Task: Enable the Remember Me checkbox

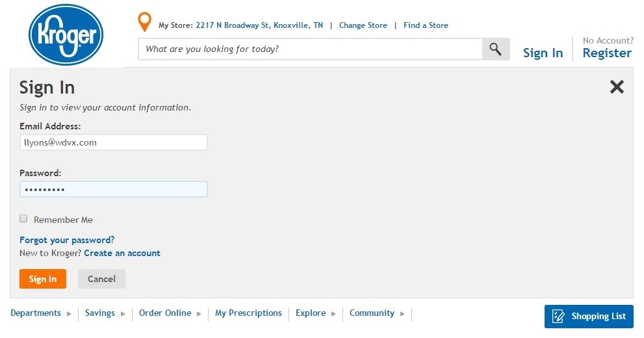Action: [x=24, y=219]
